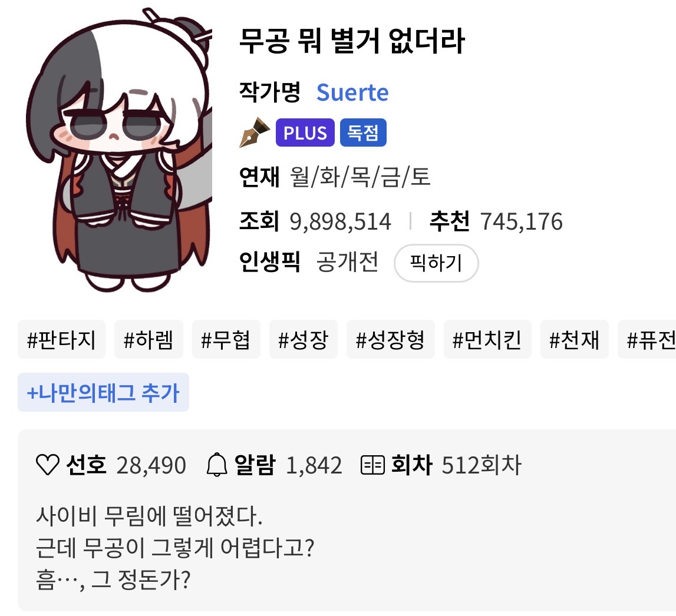
Task: Add a custom tag with +나만의태그 추가
Action: (104, 392)
